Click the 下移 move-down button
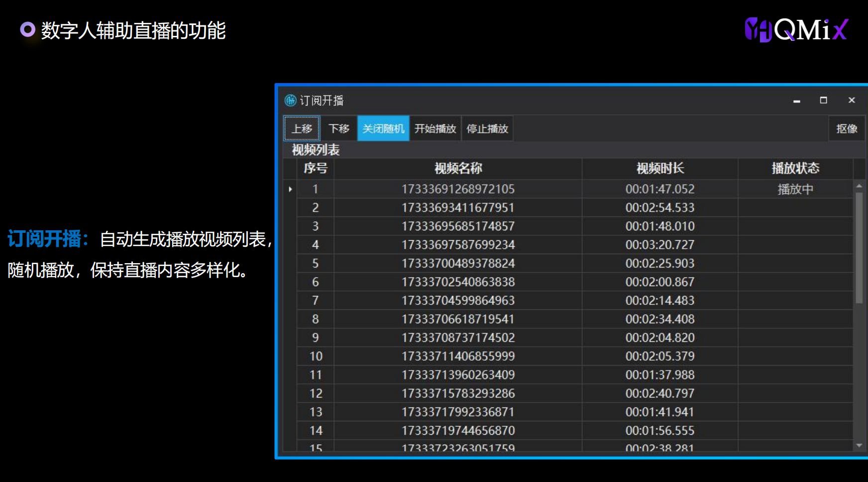Screen dimensions: 868x482 pos(339,129)
